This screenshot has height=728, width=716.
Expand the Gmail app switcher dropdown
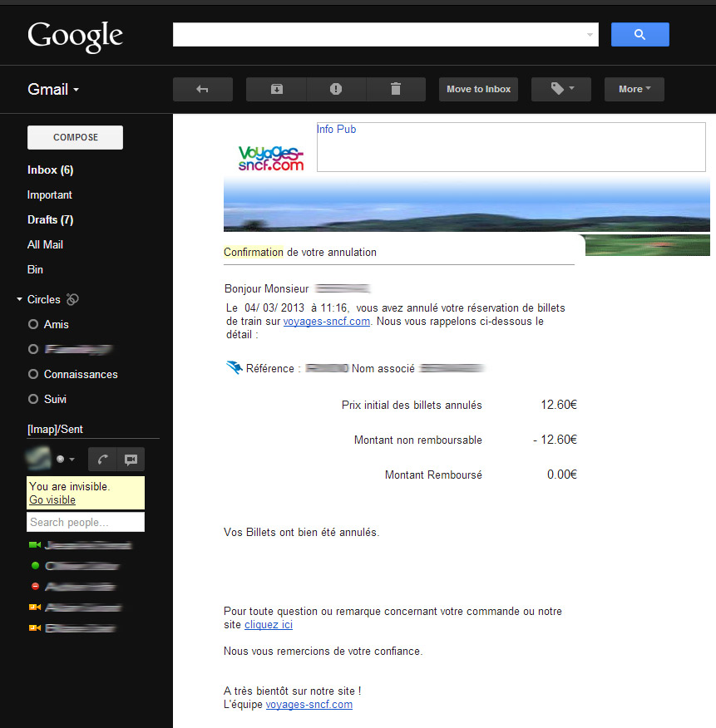tap(53, 89)
